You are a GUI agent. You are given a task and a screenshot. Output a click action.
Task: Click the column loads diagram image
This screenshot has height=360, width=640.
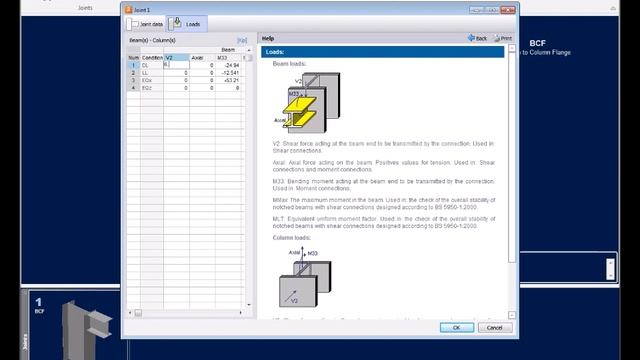(x=304, y=277)
